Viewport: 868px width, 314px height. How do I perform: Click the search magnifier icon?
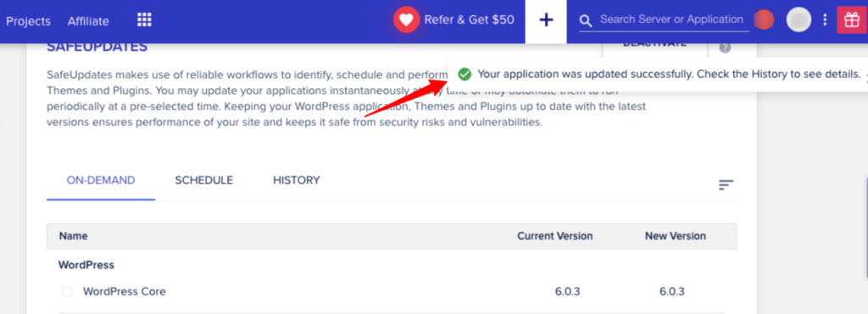point(586,21)
